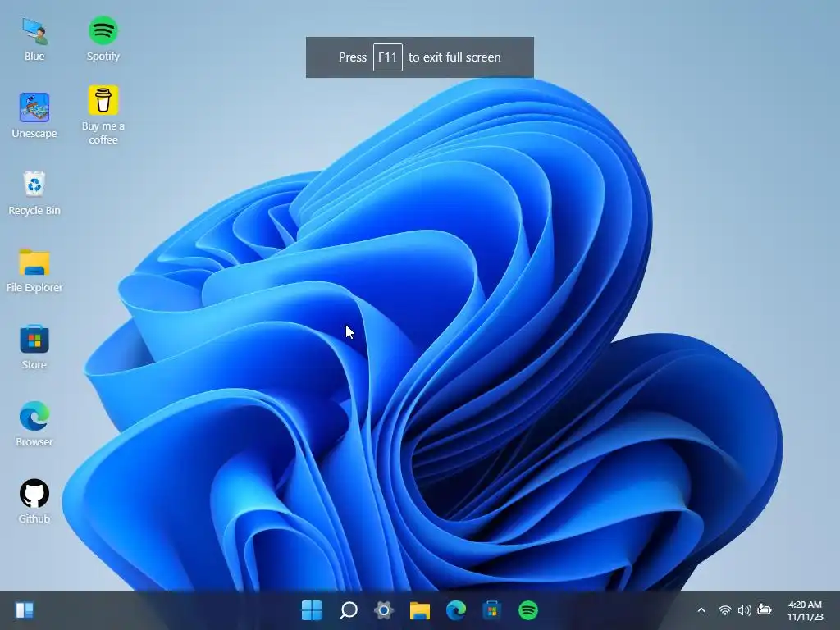
Task: Open the Github desktop shortcut
Action: [34, 501]
